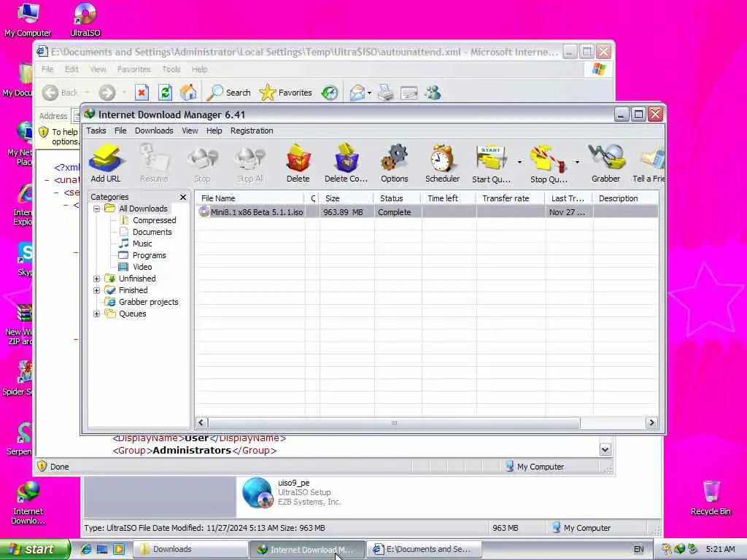The image size is (747, 560).
Task: Open the Tasks menu in IDM
Action: (96, 131)
